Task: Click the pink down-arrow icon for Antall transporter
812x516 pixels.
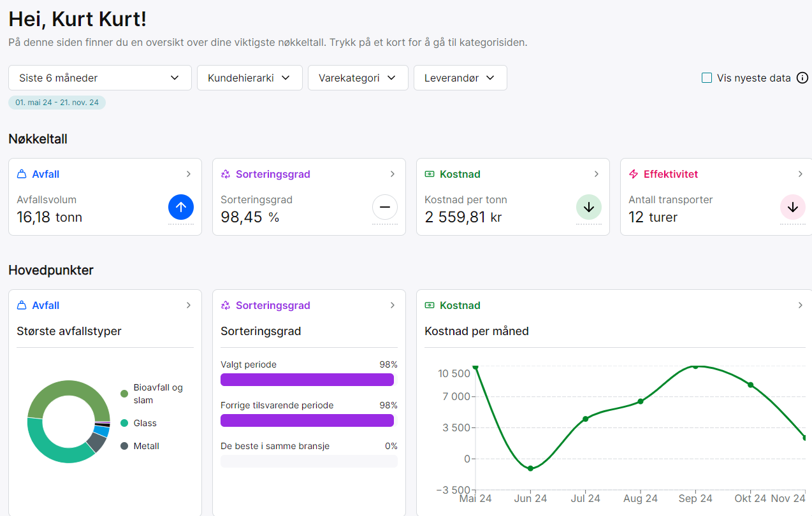Action: point(793,207)
